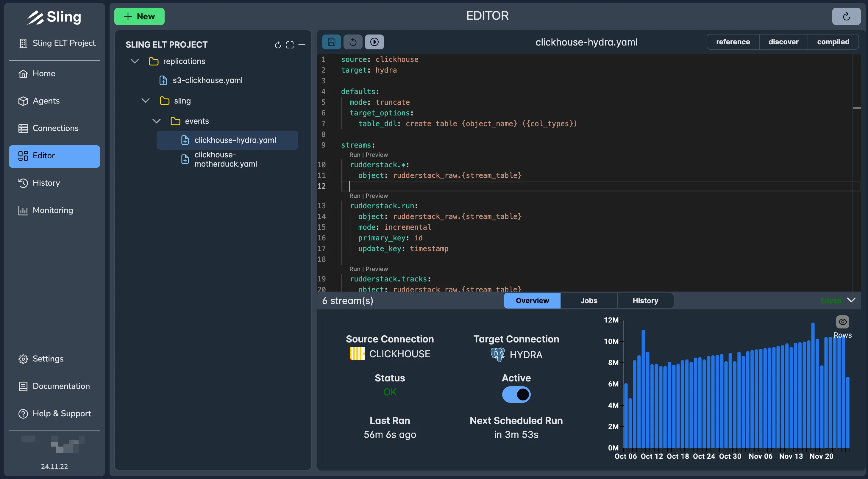Click the 6 stream(s) label
This screenshot has height=479, width=868.
347,300
